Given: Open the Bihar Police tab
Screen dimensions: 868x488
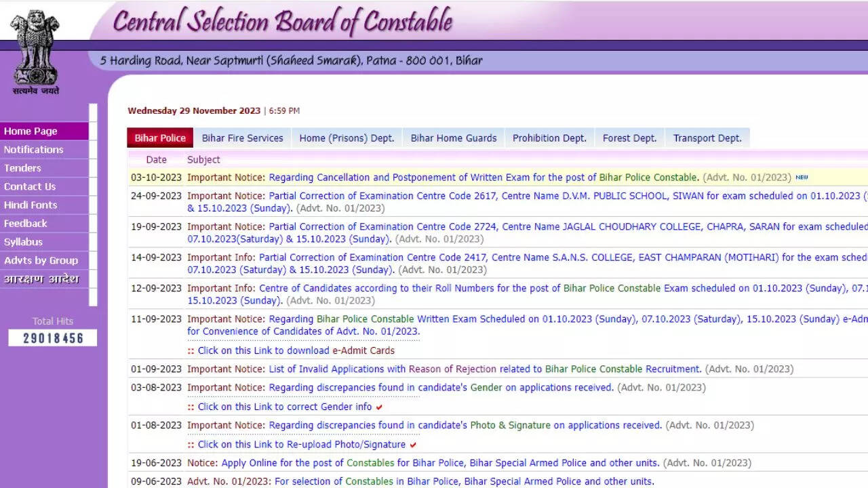Looking at the screenshot, I should point(160,138).
